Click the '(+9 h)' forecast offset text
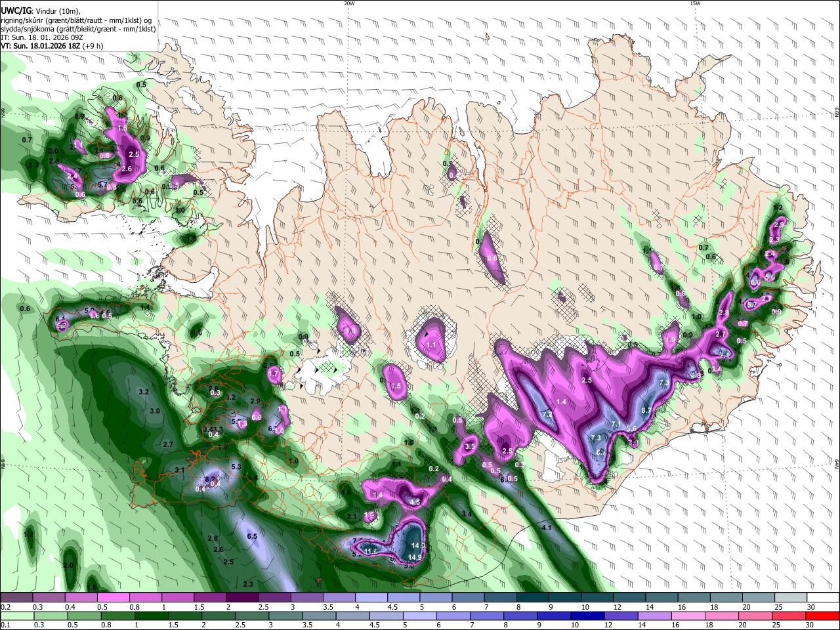 93,47
